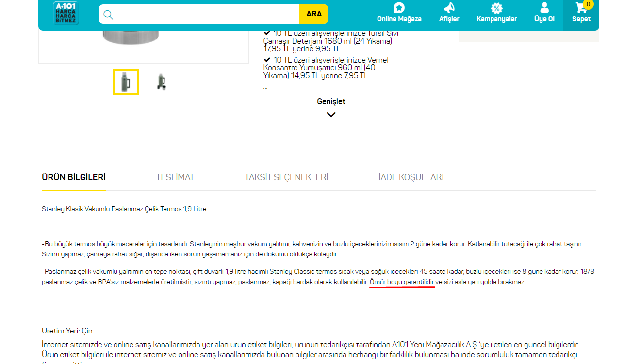Screen dimensions: 624x364
Task: Open the Sepet shopping cart icon
Action: coord(581,8)
